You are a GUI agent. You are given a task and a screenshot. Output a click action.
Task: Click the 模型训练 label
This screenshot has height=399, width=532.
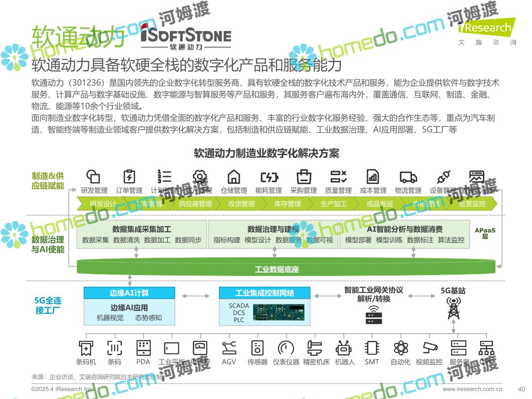coord(390,240)
